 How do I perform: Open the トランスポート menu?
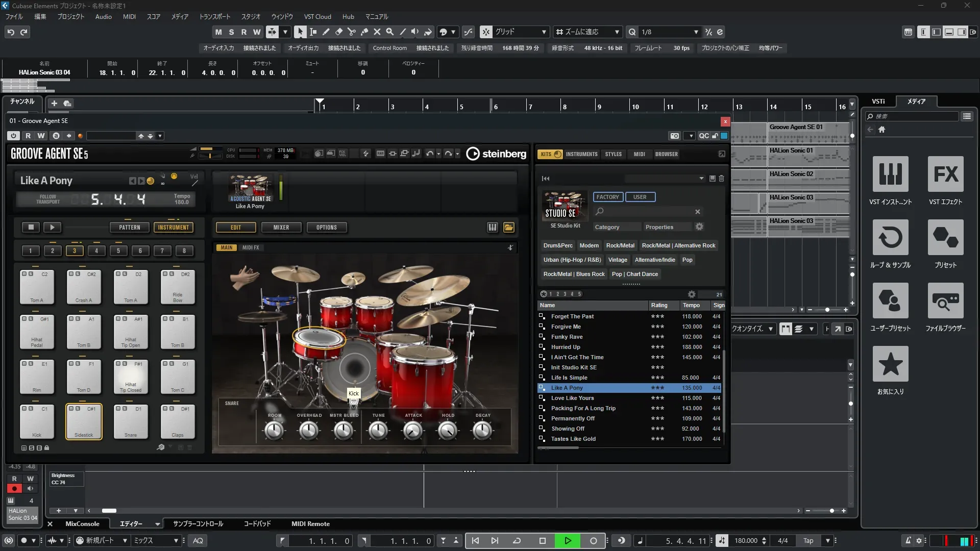[214, 16]
